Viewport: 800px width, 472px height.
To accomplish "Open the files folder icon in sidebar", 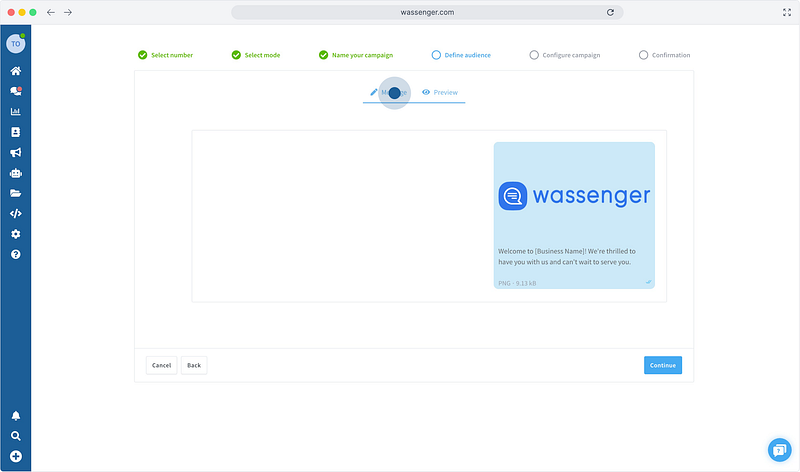I will (x=15, y=193).
